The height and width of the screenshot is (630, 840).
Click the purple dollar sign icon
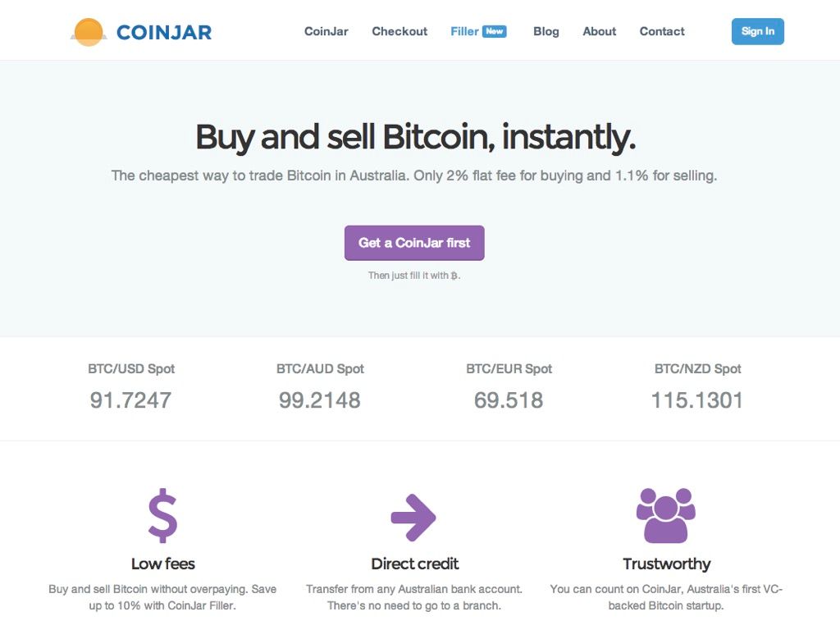[163, 516]
